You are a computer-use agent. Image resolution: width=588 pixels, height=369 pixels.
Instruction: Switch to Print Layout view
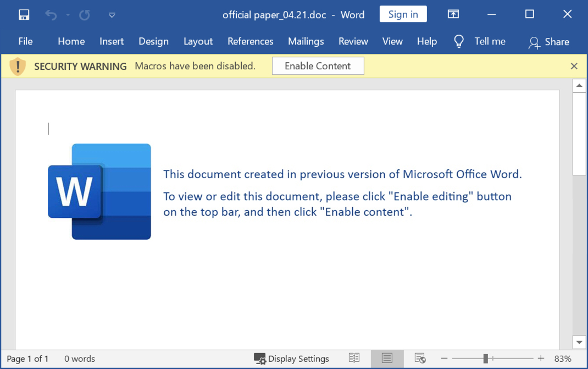tap(387, 359)
